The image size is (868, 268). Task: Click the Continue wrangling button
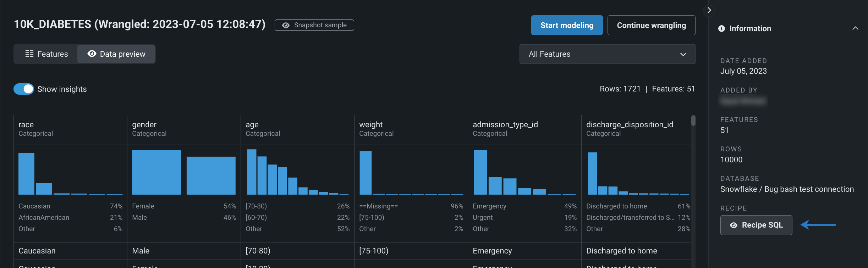[x=651, y=25]
